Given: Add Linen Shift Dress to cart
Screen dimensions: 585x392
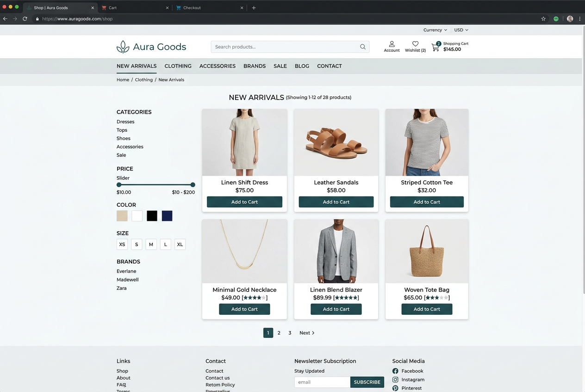Looking at the screenshot, I should pyautogui.click(x=244, y=202).
